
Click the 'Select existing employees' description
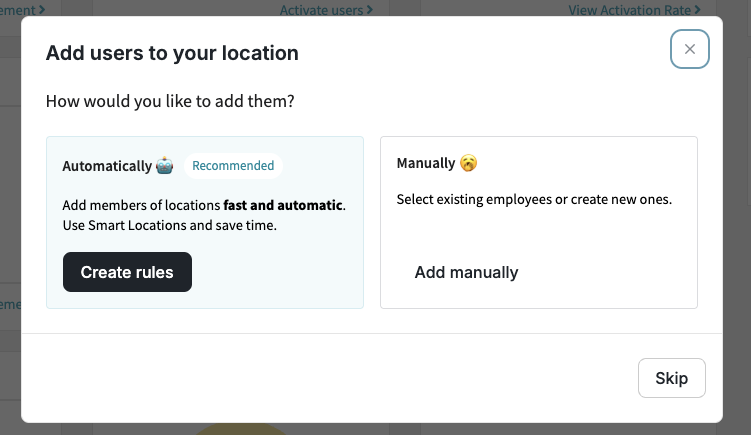(534, 199)
